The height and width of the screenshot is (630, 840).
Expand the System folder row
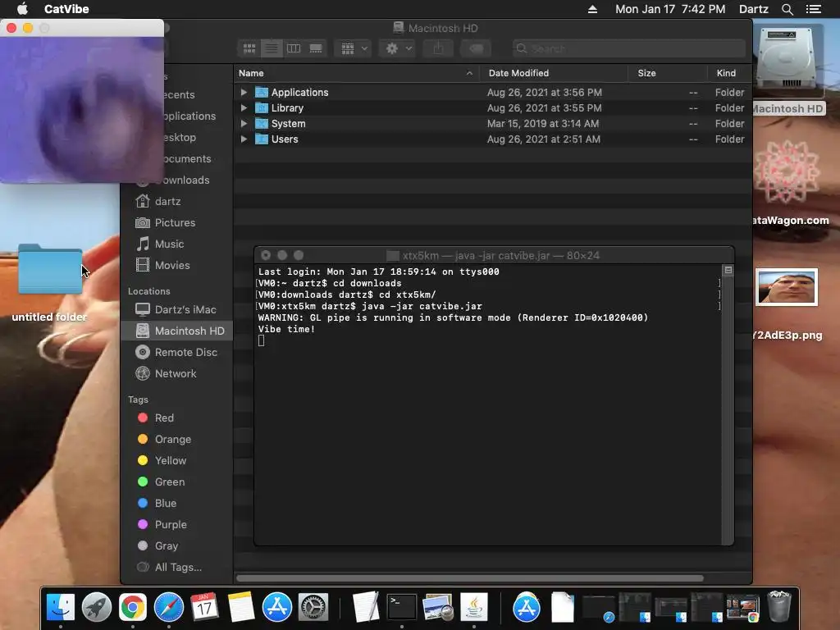[x=244, y=123]
